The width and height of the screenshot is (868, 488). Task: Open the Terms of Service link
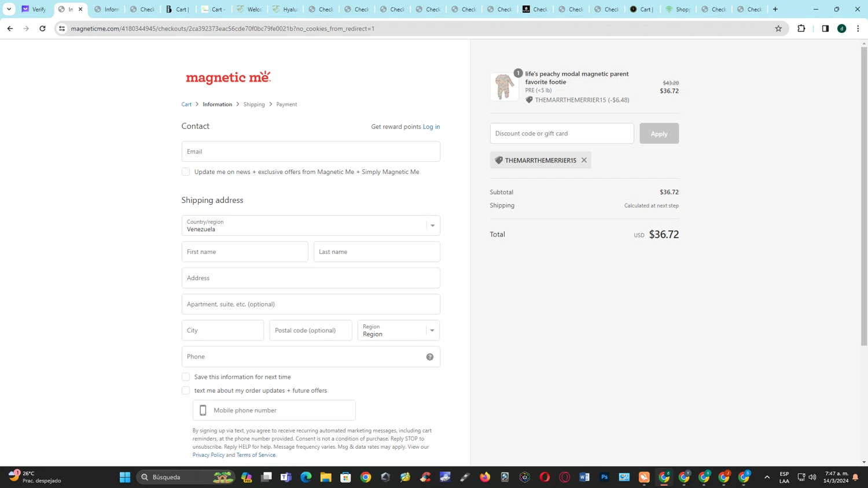pyautogui.click(x=256, y=455)
